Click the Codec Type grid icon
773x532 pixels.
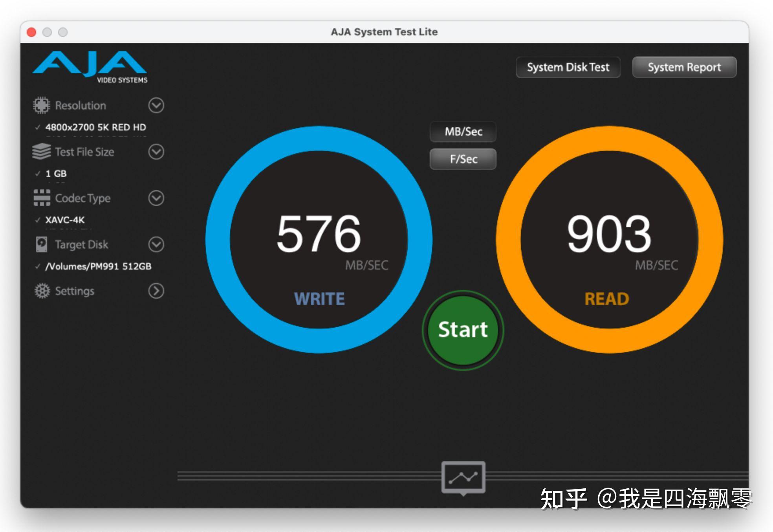[x=40, y=198]
